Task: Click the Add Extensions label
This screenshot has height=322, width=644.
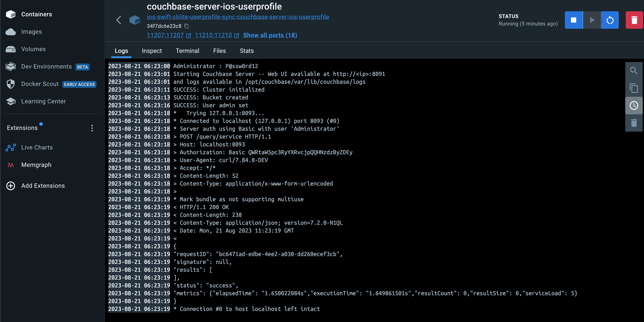Action: 43,186
